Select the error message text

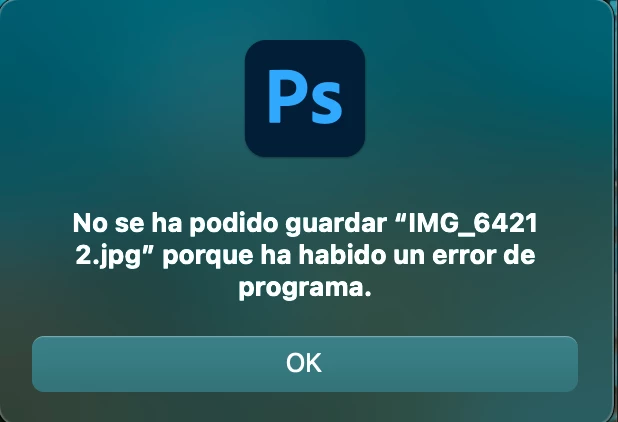(305, 256)
